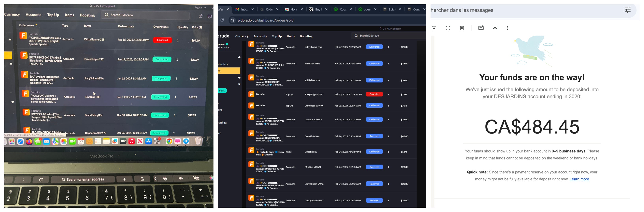Open Top Up in the photographed Eldorado navigation
The width and height of the screenshot is (644, 212).
point(53,15)
